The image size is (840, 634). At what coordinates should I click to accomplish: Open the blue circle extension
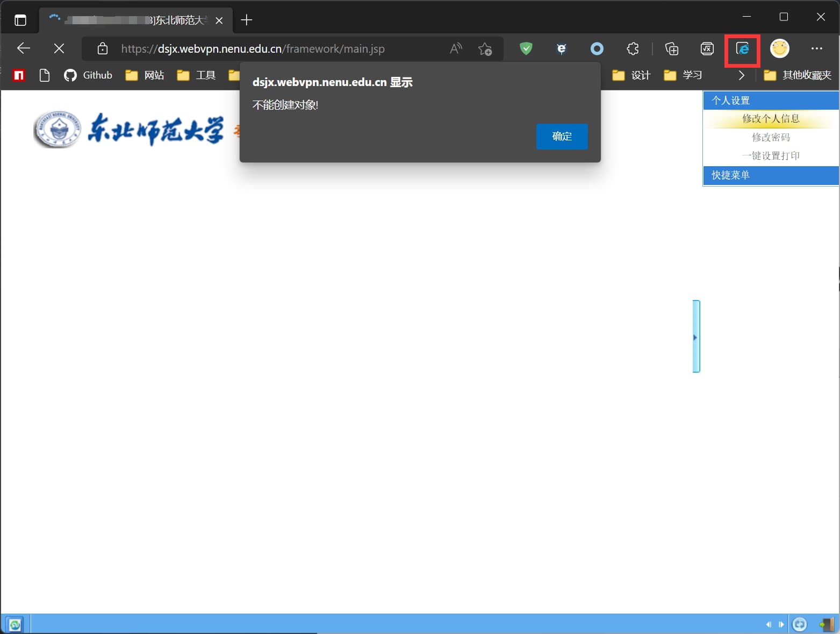click(x=597, y=49)
